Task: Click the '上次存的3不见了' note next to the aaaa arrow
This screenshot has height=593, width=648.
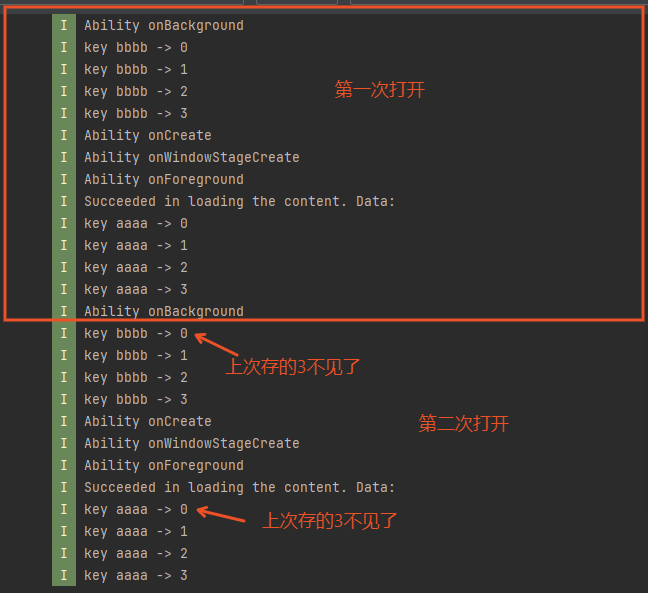Action: click(x=329, y=521)
